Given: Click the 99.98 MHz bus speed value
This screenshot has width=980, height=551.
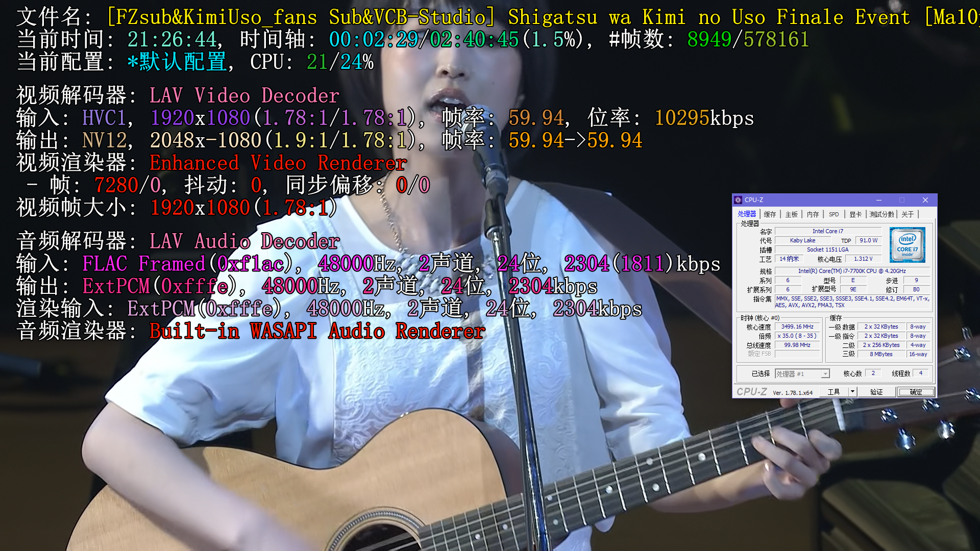Looking at the screenshot, I should [797, 345].
